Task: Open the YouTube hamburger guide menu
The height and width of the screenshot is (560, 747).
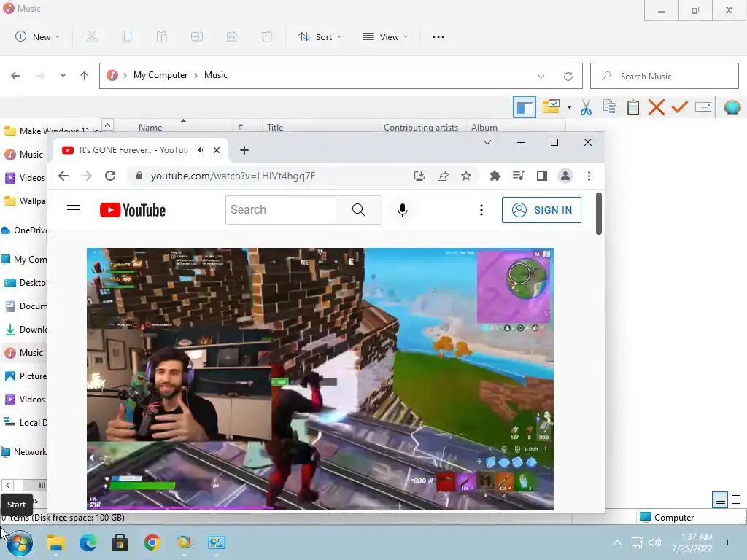Action: point(74,210)
